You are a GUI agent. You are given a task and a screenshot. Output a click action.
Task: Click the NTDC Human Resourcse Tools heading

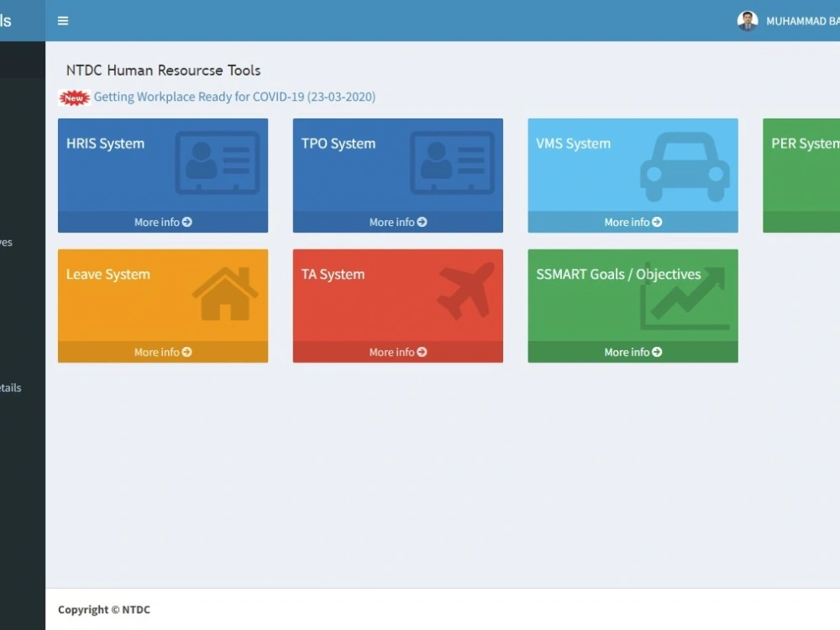coord(164,71)
